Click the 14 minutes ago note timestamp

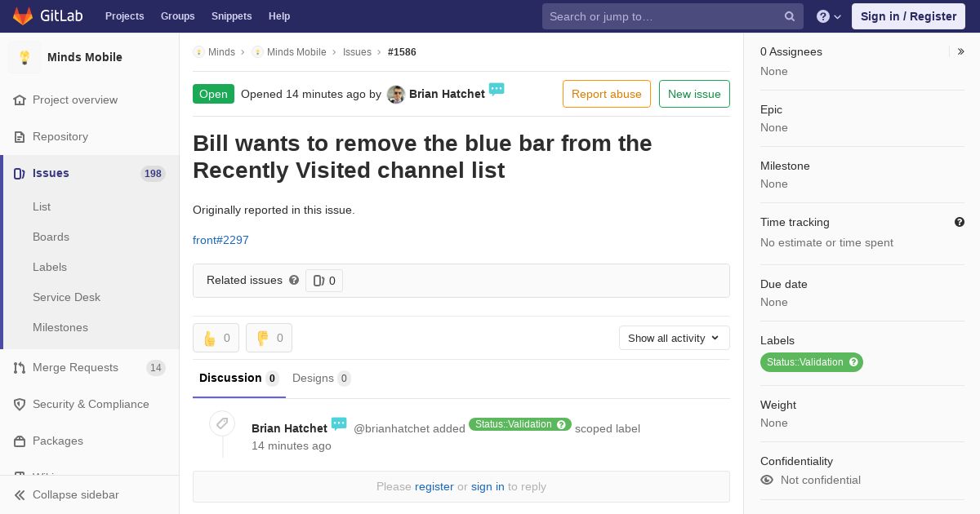point(292,445)
